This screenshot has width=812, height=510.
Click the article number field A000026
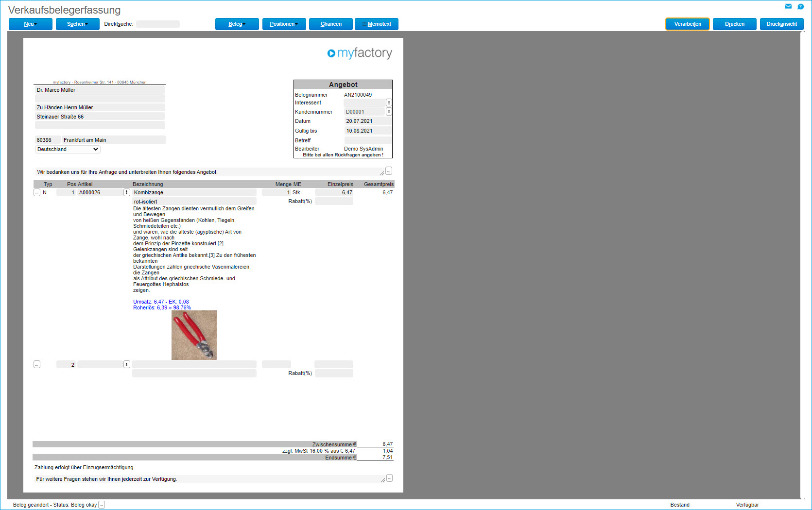[x=100, y=193]
